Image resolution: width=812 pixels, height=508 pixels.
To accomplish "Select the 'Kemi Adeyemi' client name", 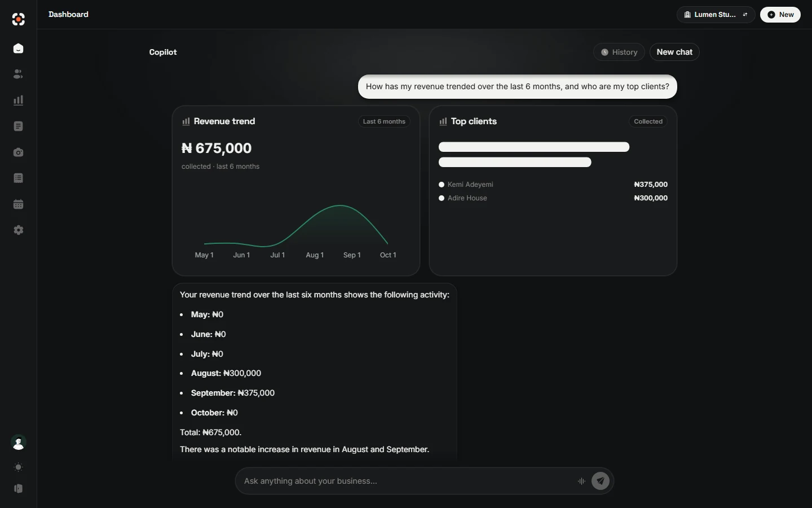I will 470,185.
